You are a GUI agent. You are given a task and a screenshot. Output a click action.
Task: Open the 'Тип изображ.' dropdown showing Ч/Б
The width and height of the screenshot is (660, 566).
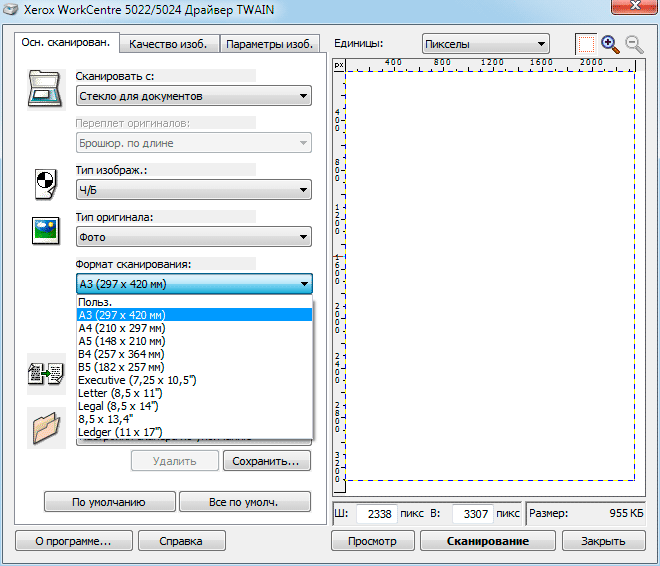pyautogui.click(x=194, y=190)
